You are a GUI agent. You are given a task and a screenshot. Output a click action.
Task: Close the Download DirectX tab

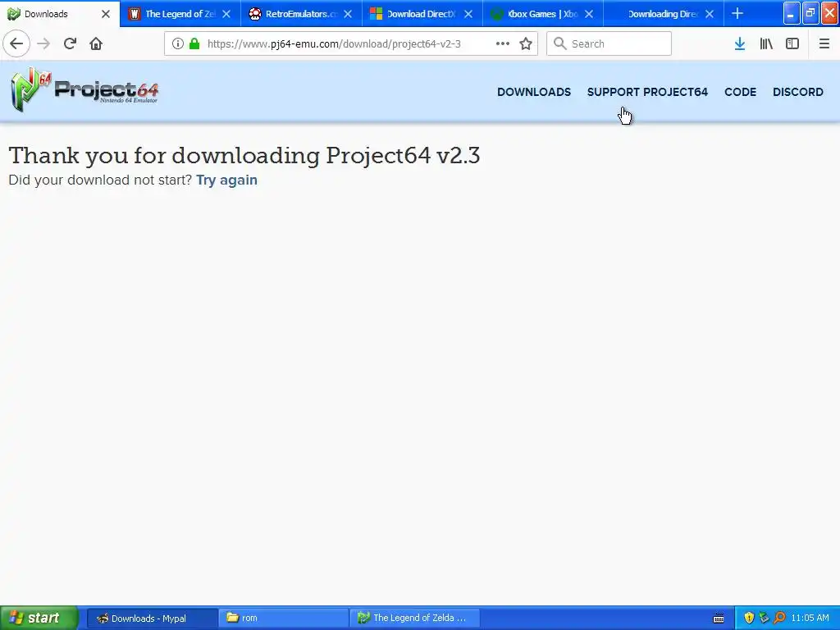pyautogui.click(x=468, y=14)
